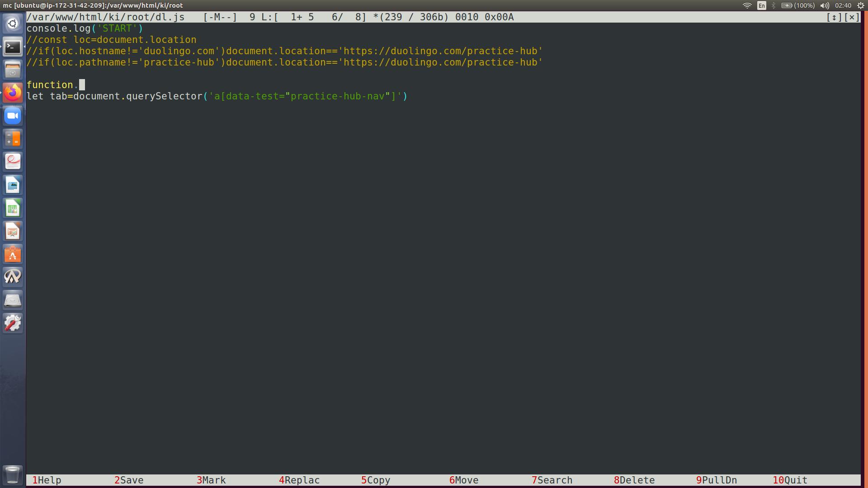The image size is (868, 488).
Task: Launch Zoom from the launcher
Action: tap(13, 116)
